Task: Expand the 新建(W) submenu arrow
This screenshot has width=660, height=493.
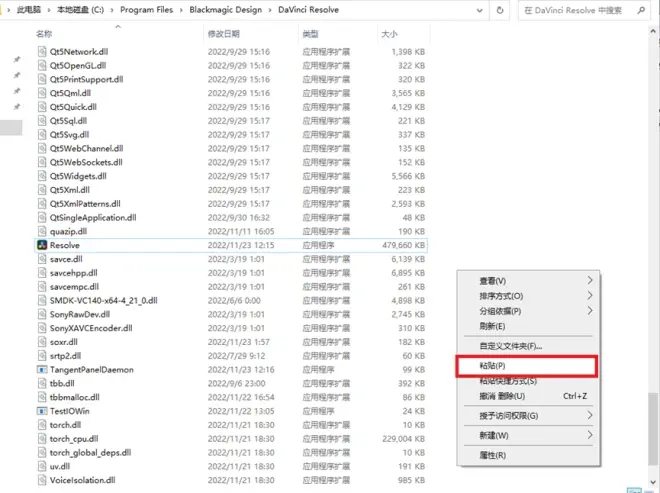Action: point(590,435)
